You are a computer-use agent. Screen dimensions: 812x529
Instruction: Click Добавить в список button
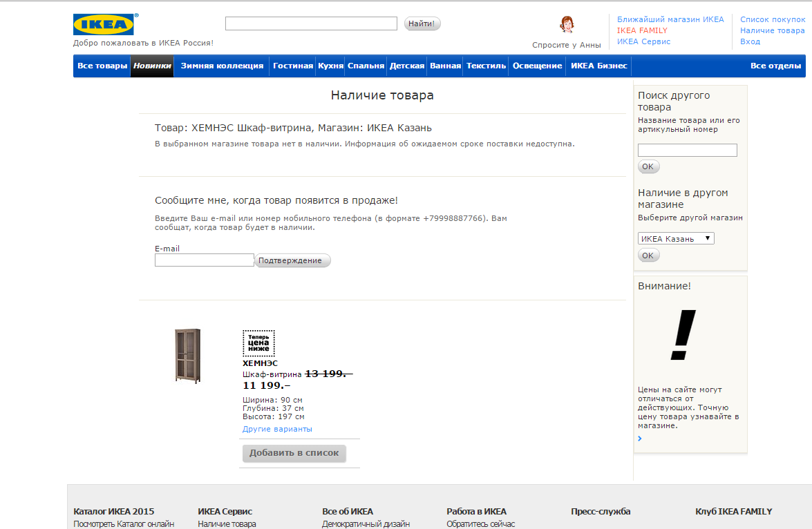[294, 453]
